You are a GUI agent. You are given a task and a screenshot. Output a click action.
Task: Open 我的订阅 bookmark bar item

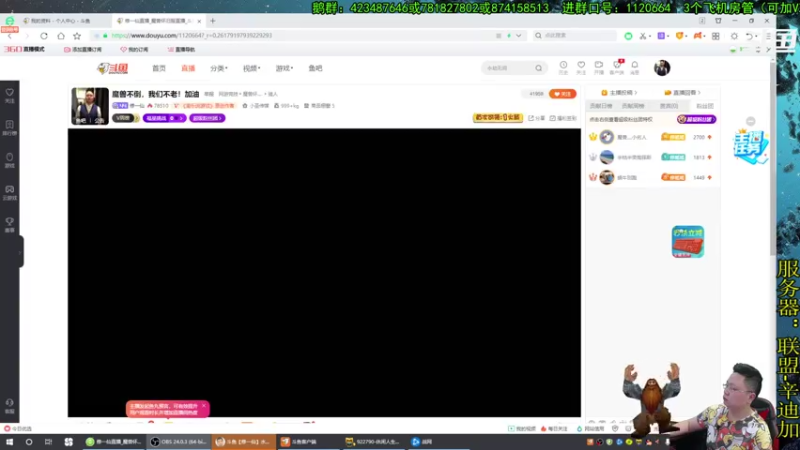134,49
